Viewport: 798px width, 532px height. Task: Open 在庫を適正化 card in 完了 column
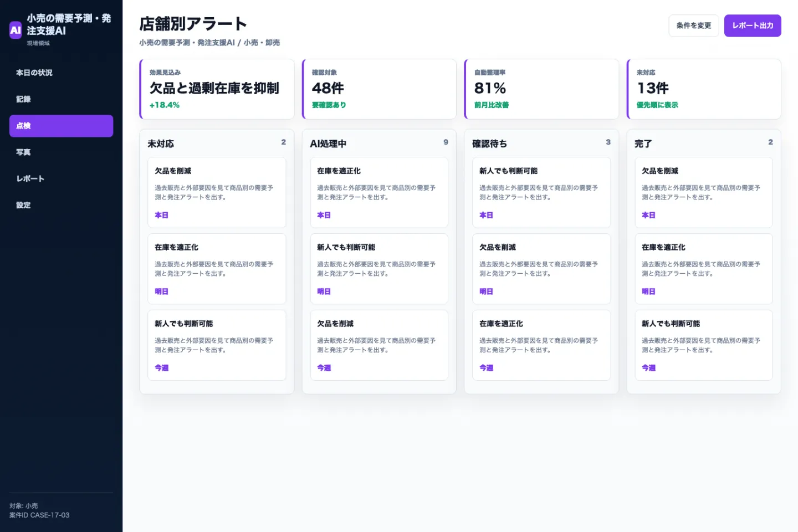pos(704,269)
